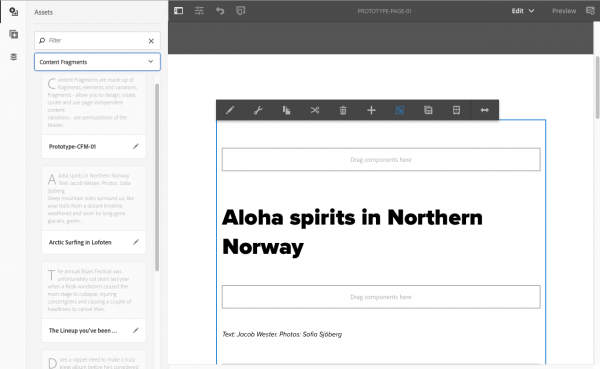Image resolution: width=600 pixels, height=369 pixels.
Task: Select the Prototype-CFM-01 fragment card
Action: [x=94, y=116]
